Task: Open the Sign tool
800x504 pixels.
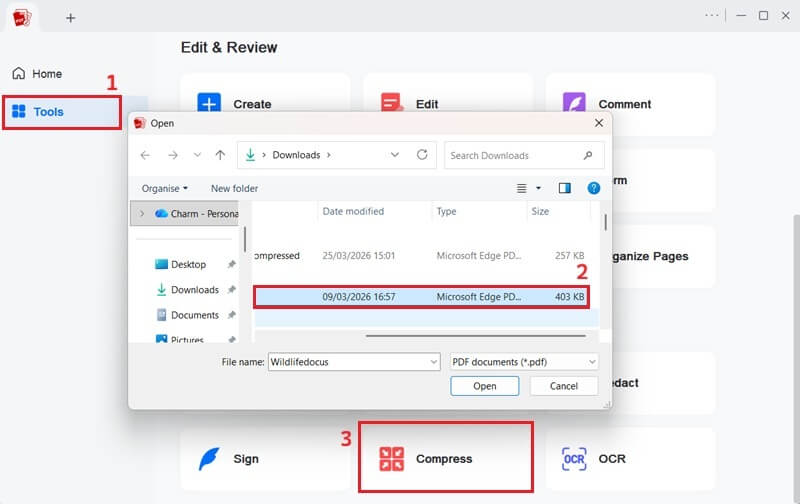Action: (265, 459)
